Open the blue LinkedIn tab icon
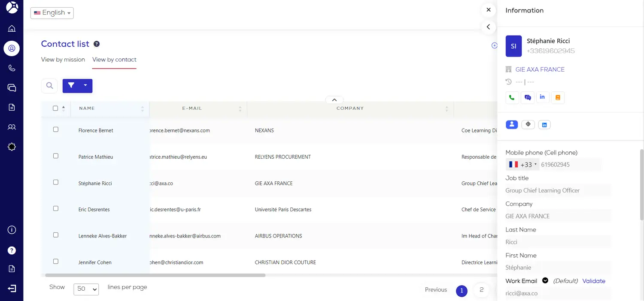644x301 pixels. (x=544, y=125)
